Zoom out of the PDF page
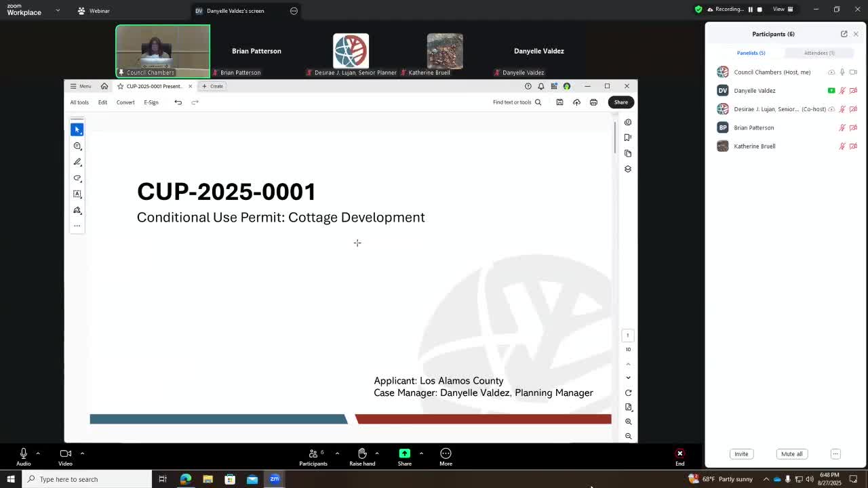Image resolution: width=868 pixels, height=488 pixels. tap(628, 436)
